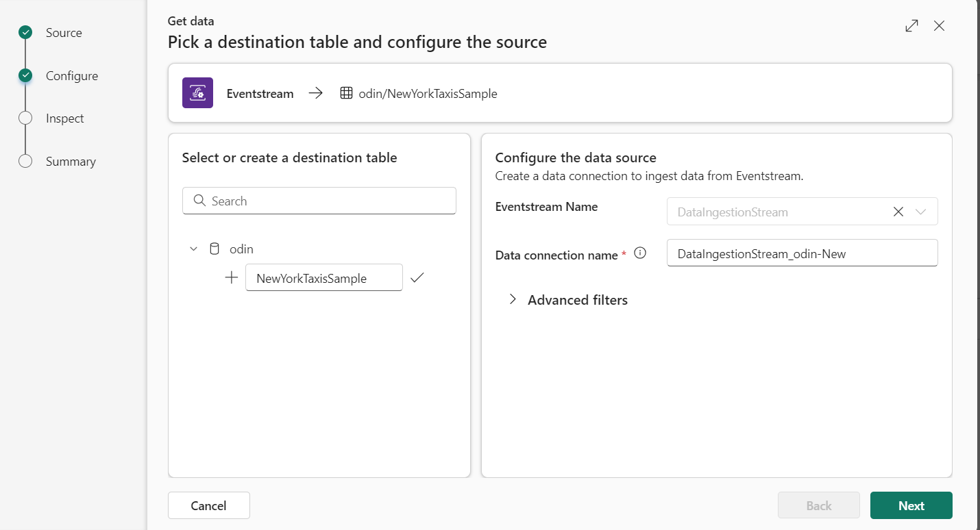
Task: Go to the Source step
Action: pyautogui.click(x=64, y=33)
